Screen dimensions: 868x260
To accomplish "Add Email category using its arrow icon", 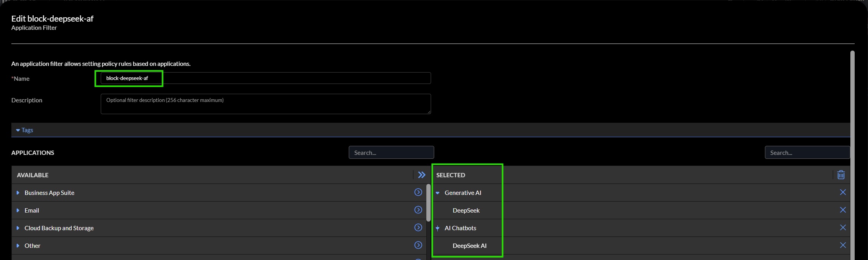I will (418, 210).
